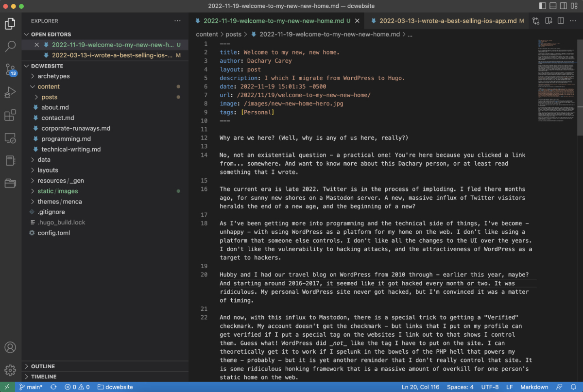
Task: Expand the Outline section
Action: click(105, 366)
